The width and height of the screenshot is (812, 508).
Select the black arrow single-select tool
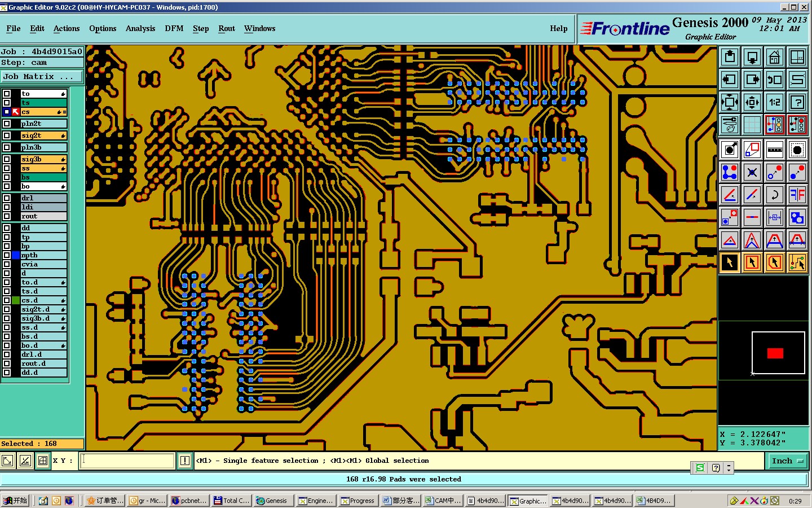tap(730, 262)
